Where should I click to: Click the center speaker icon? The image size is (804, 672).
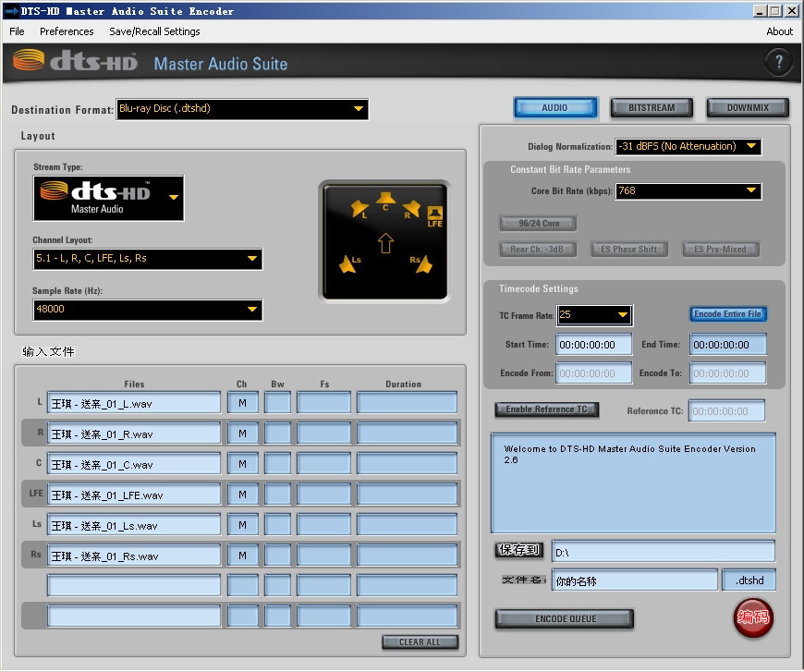point(385,197)
